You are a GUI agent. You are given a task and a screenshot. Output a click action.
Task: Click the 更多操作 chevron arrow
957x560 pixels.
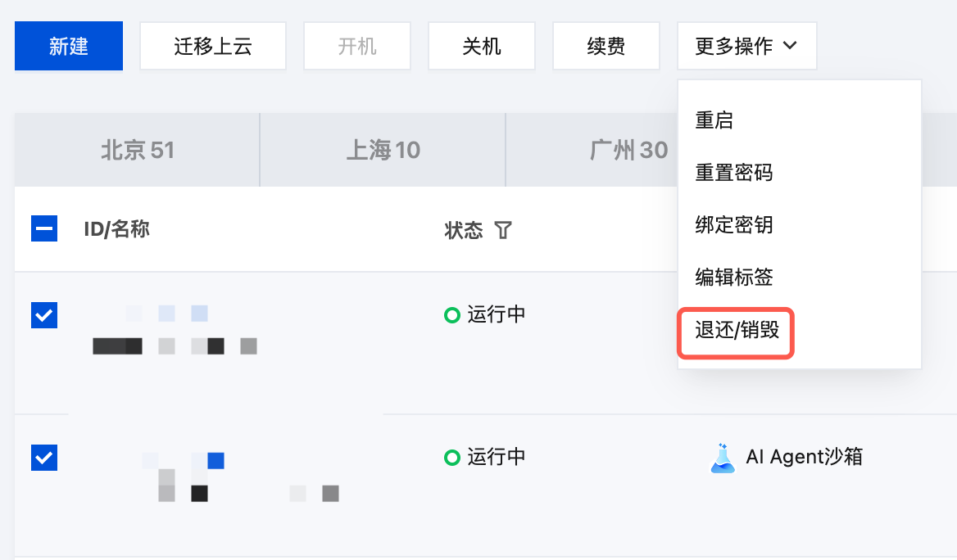tap(790, 46)
